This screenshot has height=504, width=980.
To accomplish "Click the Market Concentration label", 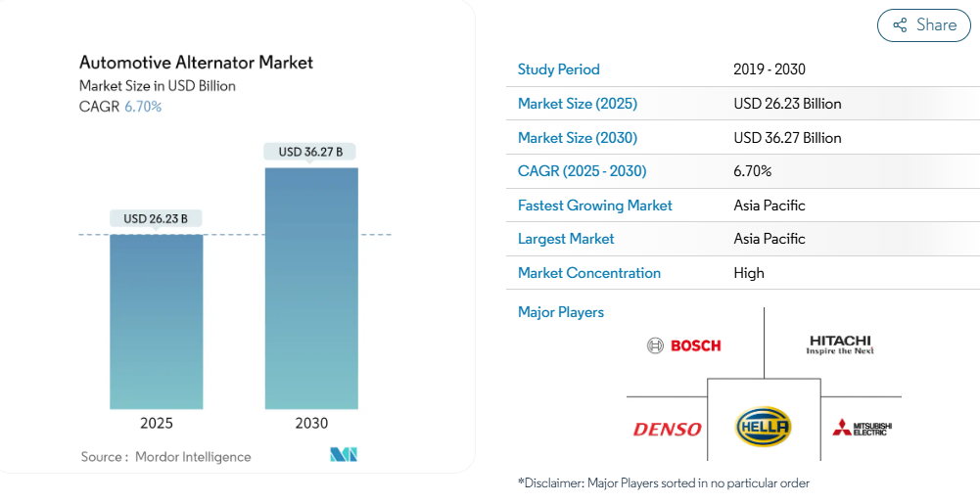I will point(589,273).
